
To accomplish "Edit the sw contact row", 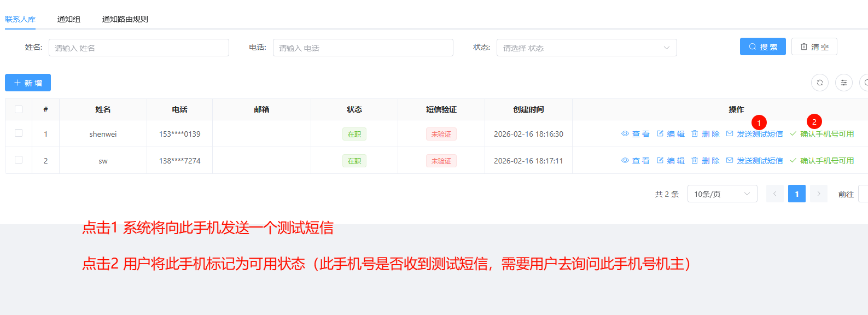I will tap(671, 161).
